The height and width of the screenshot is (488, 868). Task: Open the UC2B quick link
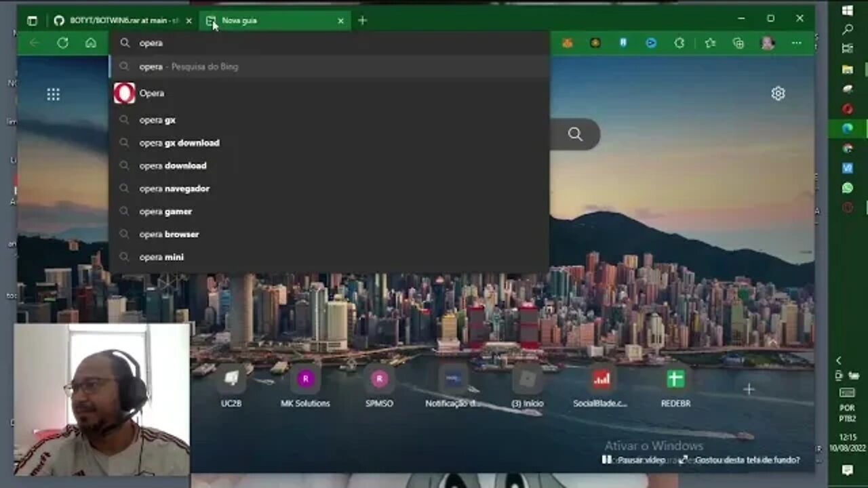231,387
